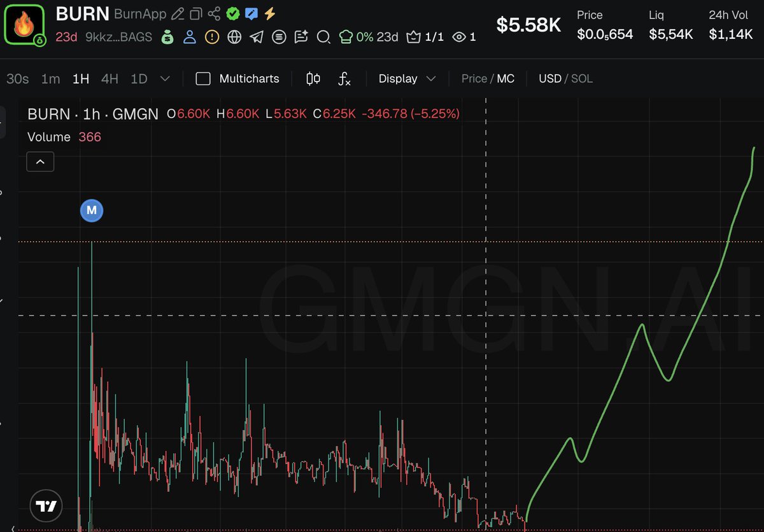The height and width of the screenshot is (532, 764).
Task: Select the 30s timeframe
Action: pyautogui.click(x=18, y=79)
